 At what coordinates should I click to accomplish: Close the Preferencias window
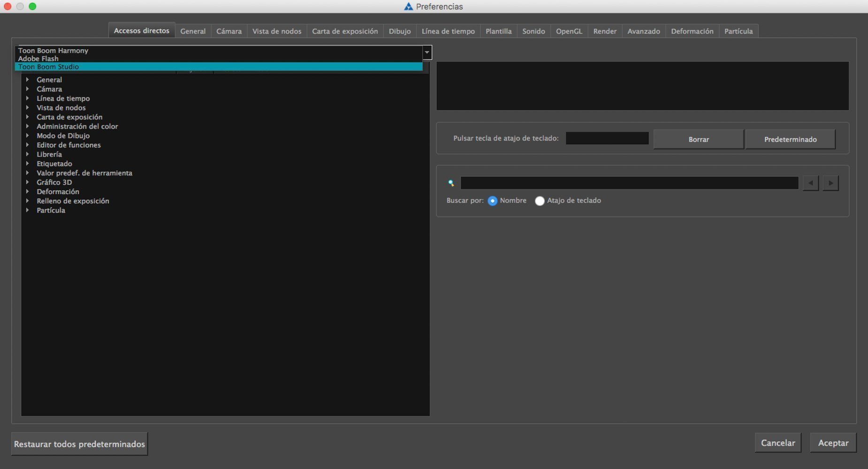tap(7, 6)
